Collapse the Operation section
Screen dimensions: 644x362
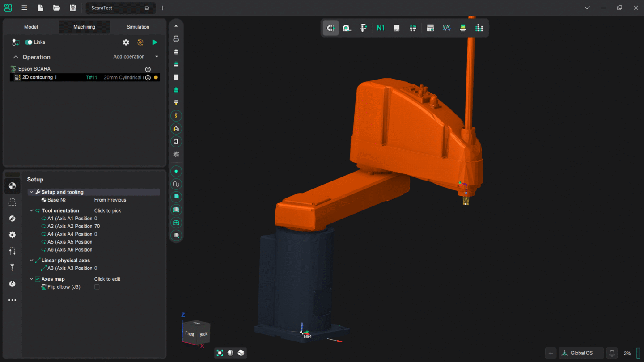tap(17, 57)
